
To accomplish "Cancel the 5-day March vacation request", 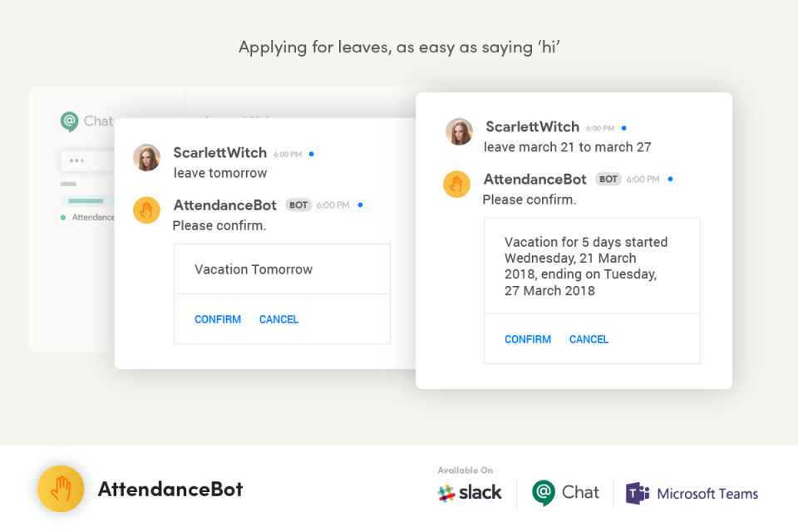I will [589, 339].
